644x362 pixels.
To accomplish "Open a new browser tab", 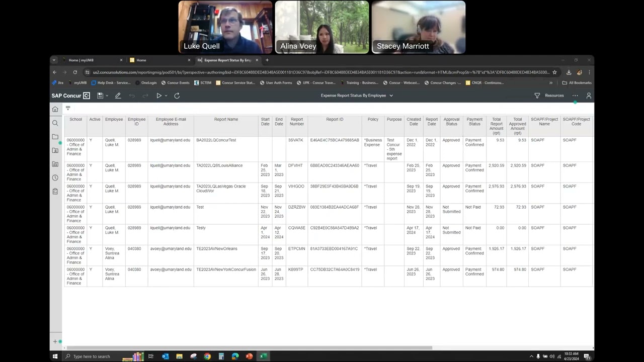I will tap(267, 60).
